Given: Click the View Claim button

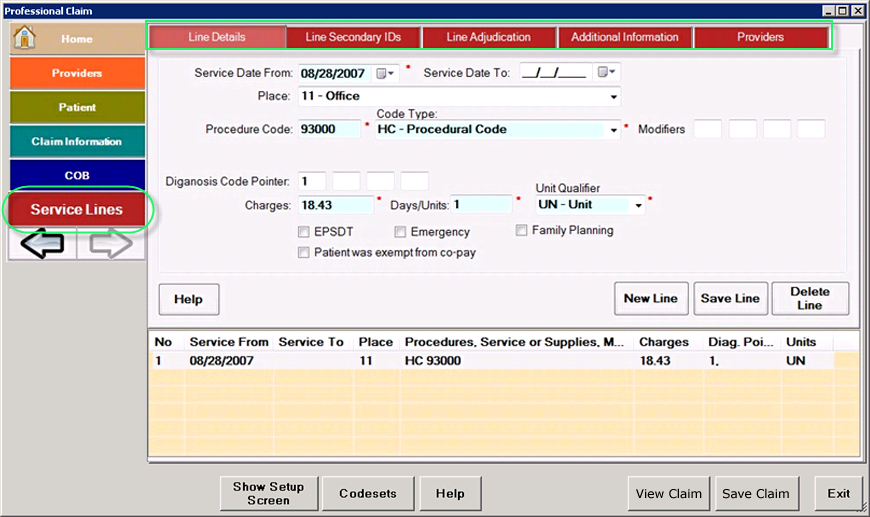Looking at the screenshot, I should (669, 493).
